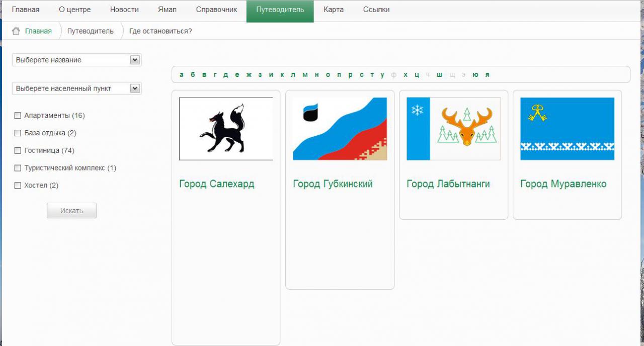Filter by letter р
The image size is (644, 346).
[x=350, y=75]
